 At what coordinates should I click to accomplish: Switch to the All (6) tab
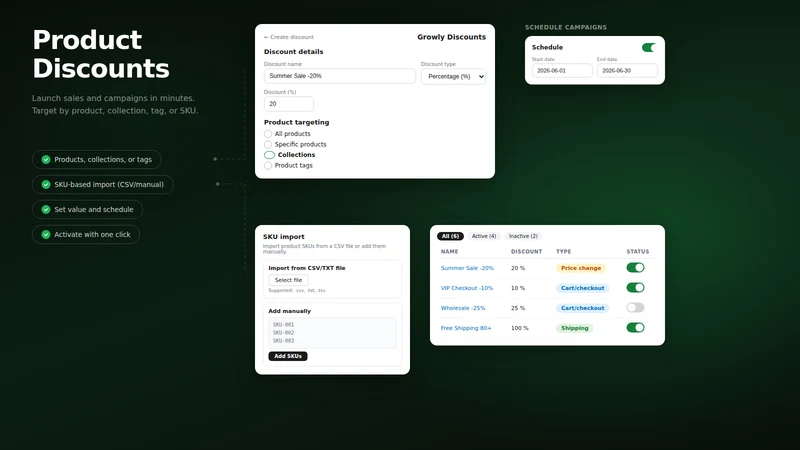click(x=450, y=236)
